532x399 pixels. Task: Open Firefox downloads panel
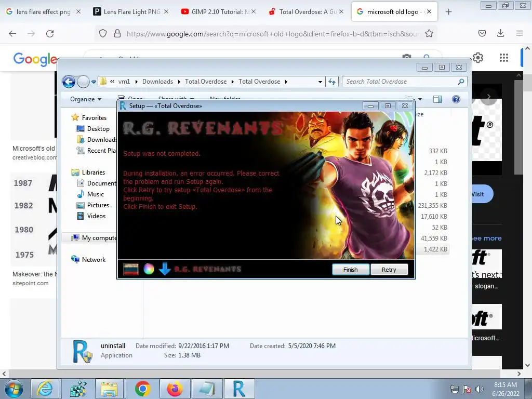[x=500, y=33]
